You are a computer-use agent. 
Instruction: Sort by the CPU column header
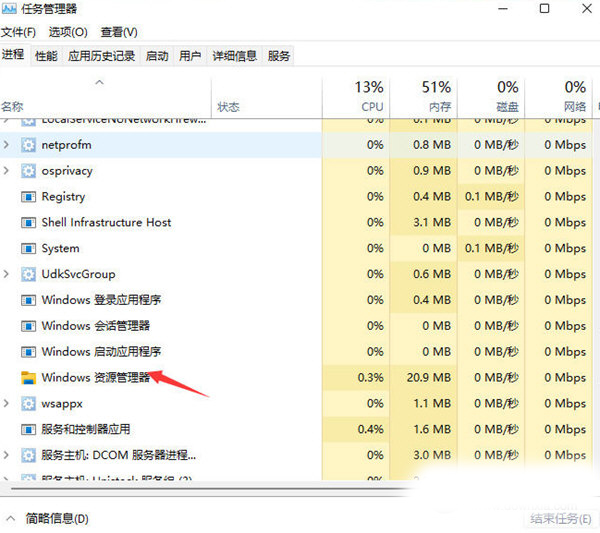(356, 97)
